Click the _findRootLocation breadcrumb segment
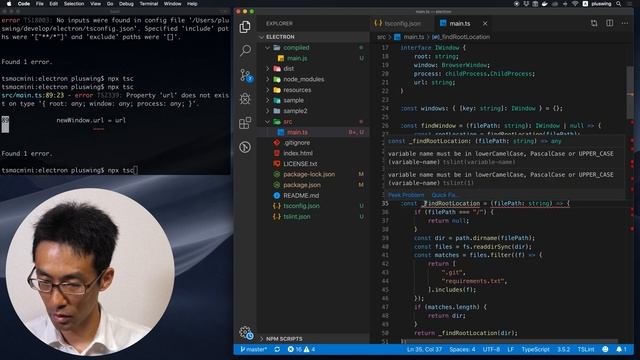The image size is (640, 360). point(460,37)
